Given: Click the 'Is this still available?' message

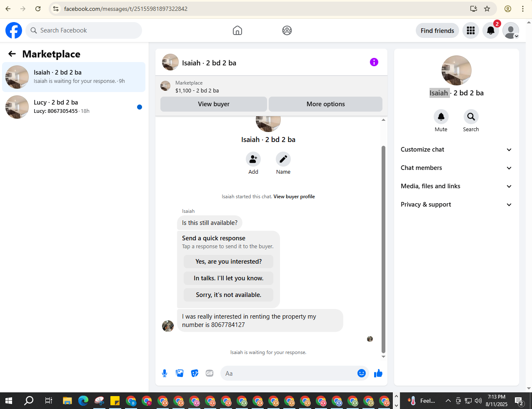Looking at the screenshot, I should pyautogui.click(x=210, y=223).
